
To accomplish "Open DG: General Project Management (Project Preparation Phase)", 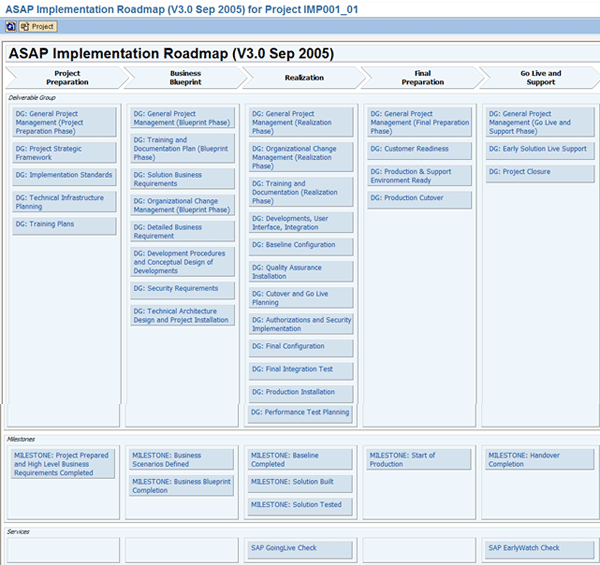I will 64,122.
